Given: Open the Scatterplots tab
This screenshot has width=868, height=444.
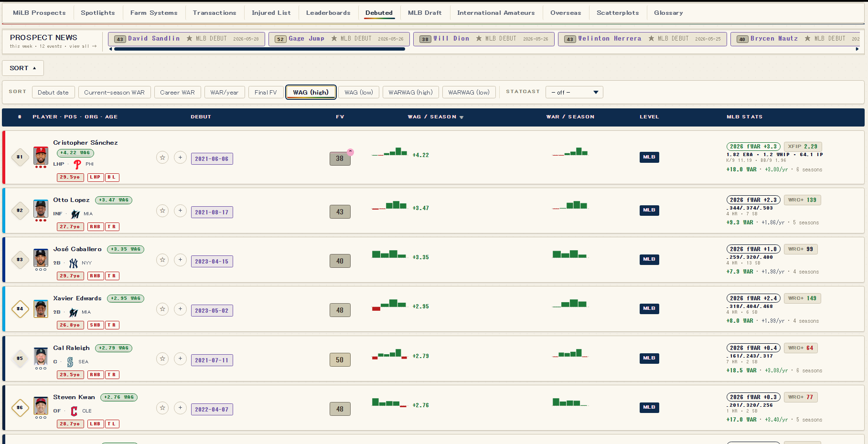Looking at the screenshot, I should [618, 13].
